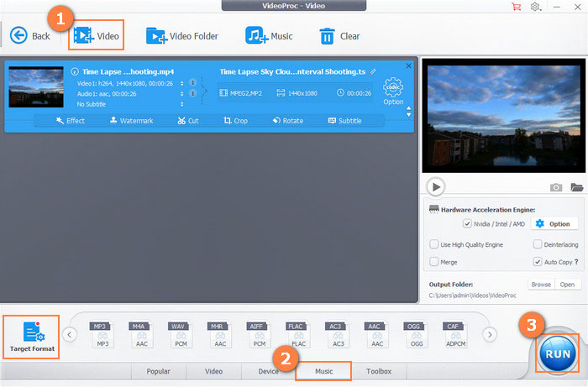Open the shopping cart icon
The width and height of the screenshot is (588, 387).
tap(517, 7)
